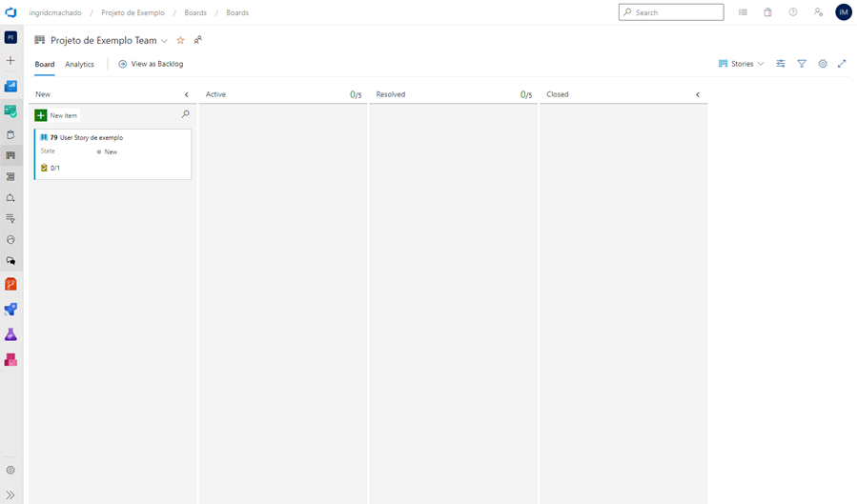Click View as Backlog link
The width and height of the screenshot is (857, 504).
coord(151,64)
